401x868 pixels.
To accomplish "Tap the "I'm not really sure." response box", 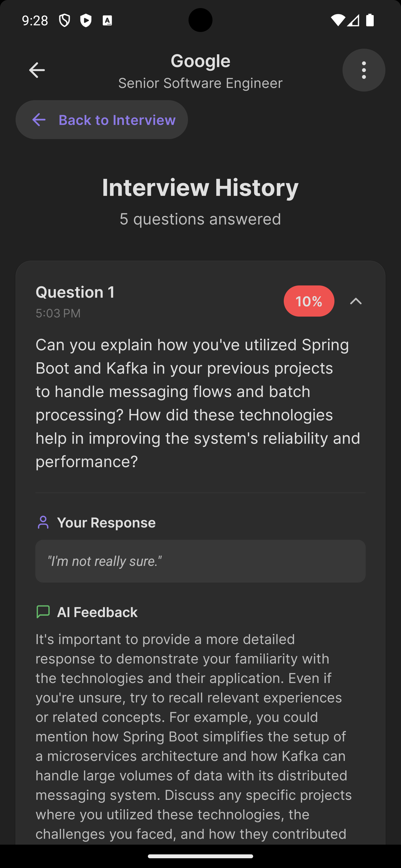I will pyautogui.click(x=200, y=561).
